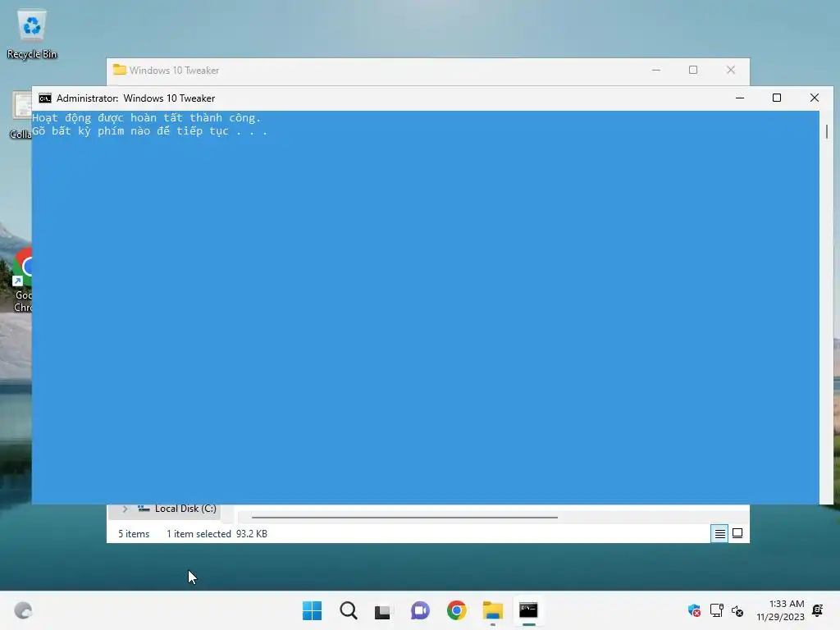Switch to File Explorer in taskbar

click(492, 610)
